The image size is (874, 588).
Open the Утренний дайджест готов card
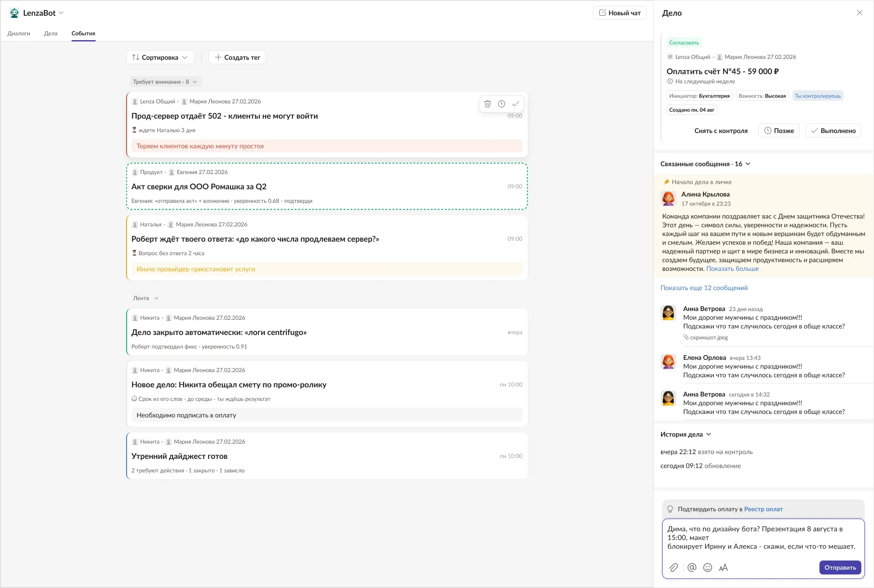coord(327,456)
